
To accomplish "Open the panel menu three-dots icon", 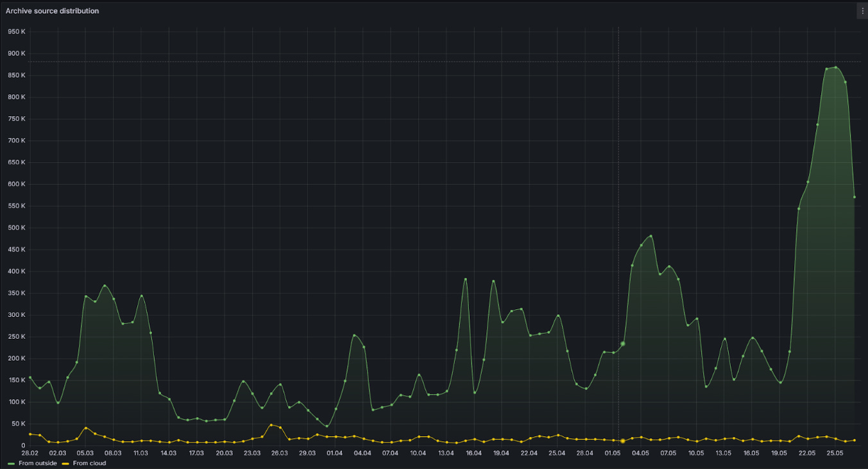I will tap(862, 11).
